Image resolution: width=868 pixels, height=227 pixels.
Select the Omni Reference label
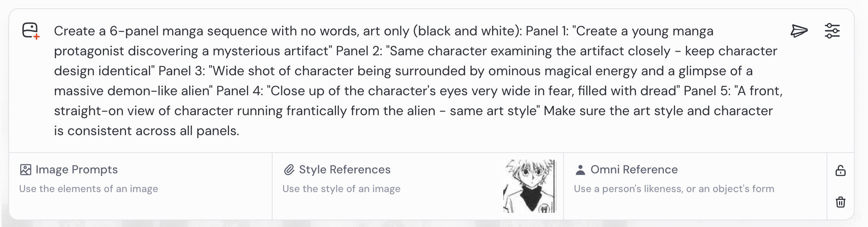point(634,170)
